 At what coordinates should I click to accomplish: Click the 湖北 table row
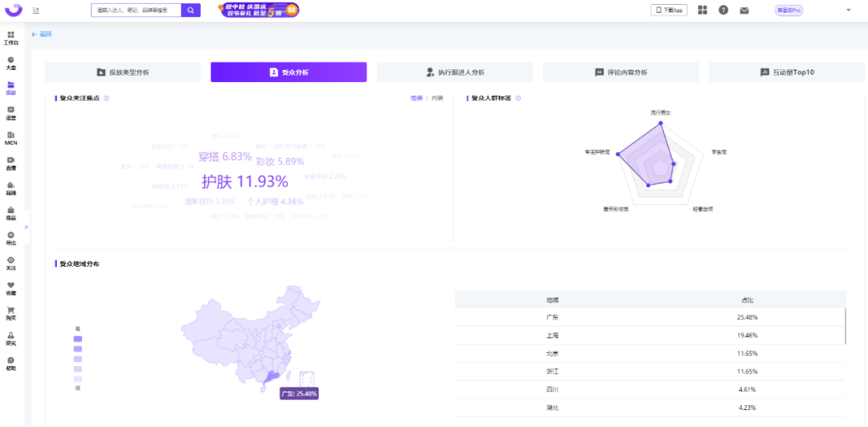coord(650,408)
